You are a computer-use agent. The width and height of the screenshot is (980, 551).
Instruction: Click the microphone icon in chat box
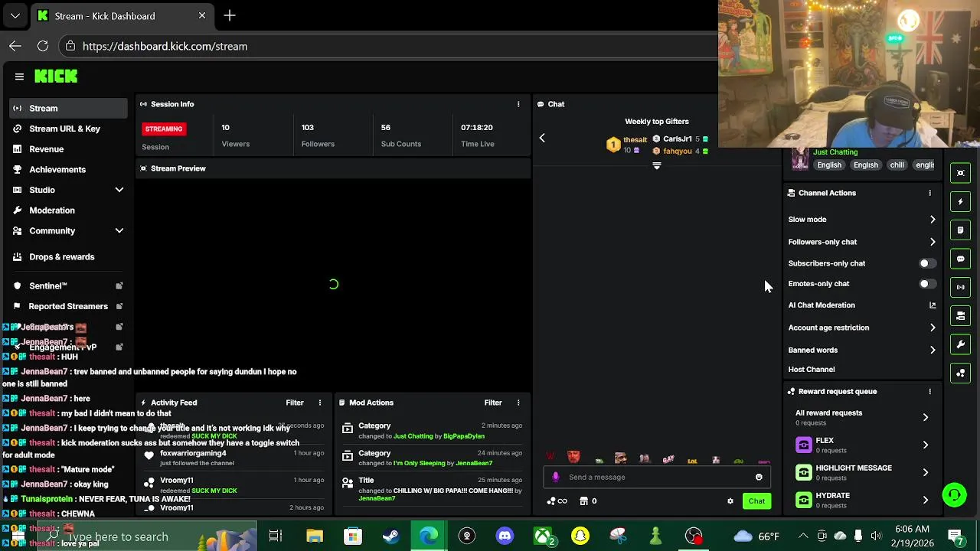(556, 477)
